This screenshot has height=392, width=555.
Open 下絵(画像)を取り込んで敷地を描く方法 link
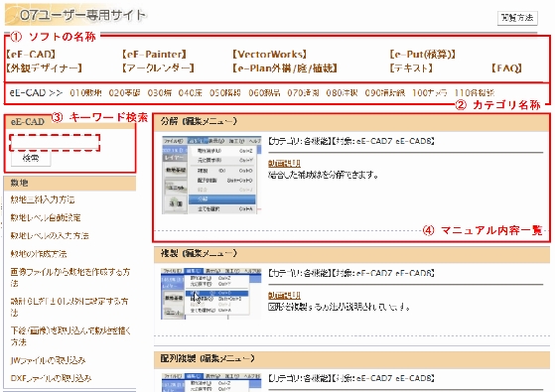70,336
